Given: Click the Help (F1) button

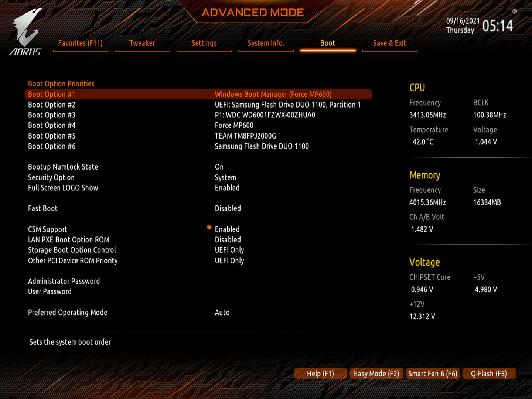Looking at the screenshot, I should pos(320,374).
